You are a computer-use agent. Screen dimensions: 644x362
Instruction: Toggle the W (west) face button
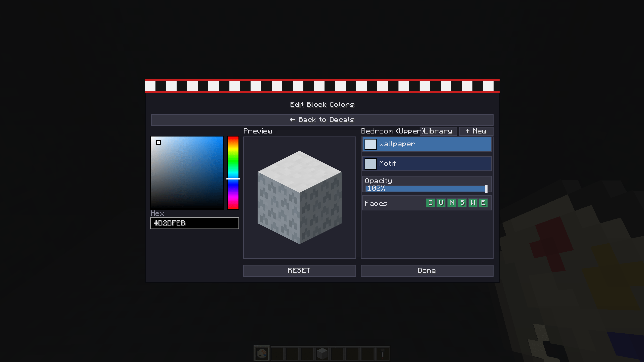pos(473,203)
